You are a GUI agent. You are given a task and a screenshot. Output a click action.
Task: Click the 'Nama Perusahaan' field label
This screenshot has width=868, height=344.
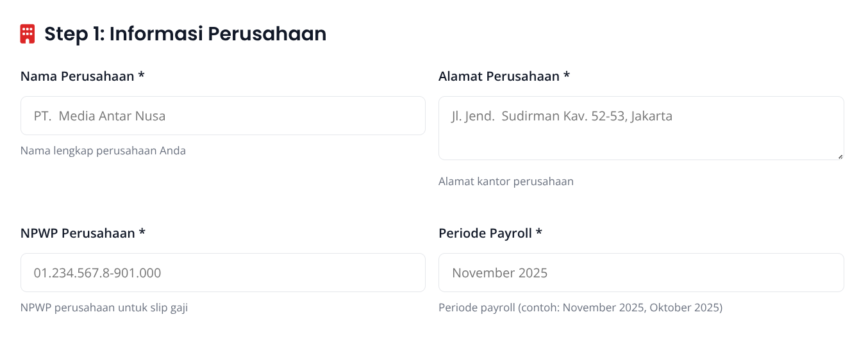click(x=77, y=76)
